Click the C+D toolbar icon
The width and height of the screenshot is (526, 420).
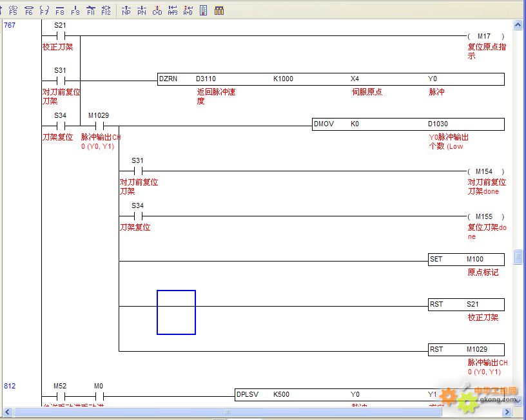[x=157, y=10]
